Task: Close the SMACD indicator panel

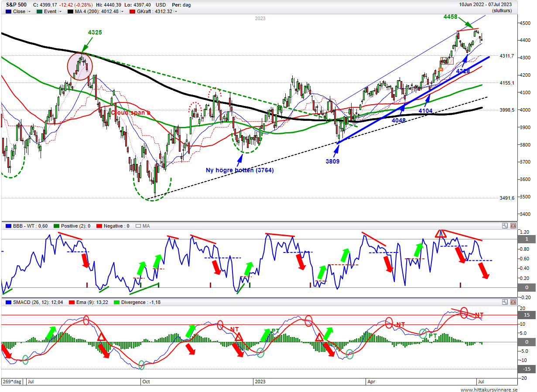Action: pyautogui.click(x=513, y=302)
